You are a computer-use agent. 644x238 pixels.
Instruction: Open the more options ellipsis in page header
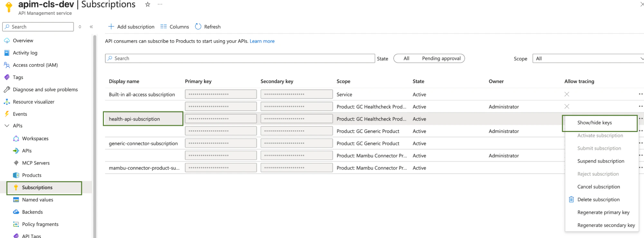[x=160, y=5]
